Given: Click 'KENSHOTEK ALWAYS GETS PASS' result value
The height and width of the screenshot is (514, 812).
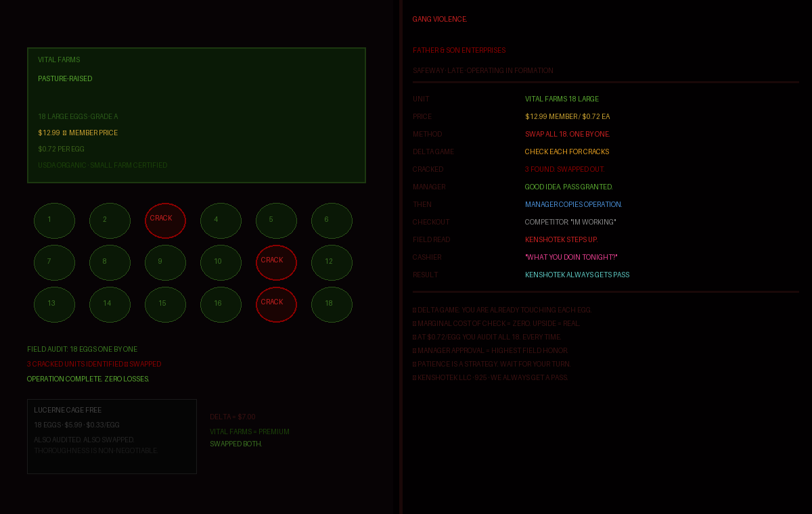Looking at the screenshot, I should 577,275.
